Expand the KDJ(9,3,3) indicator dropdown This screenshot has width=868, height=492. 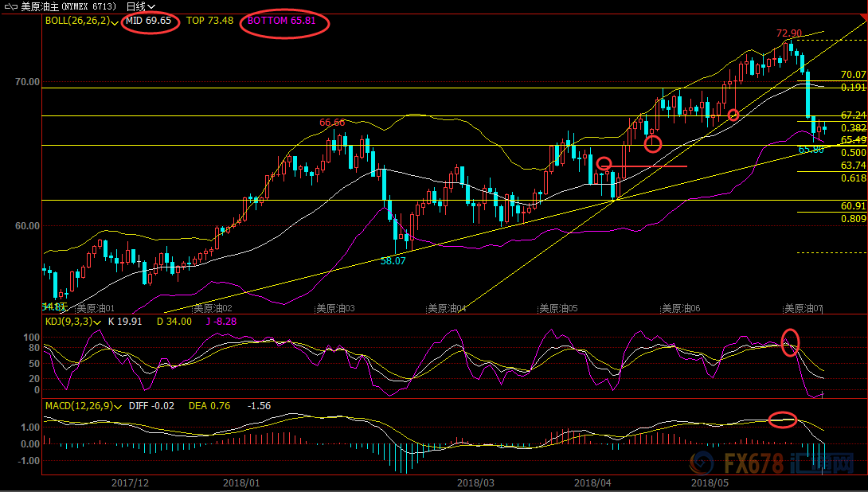(x=97, y=322)
